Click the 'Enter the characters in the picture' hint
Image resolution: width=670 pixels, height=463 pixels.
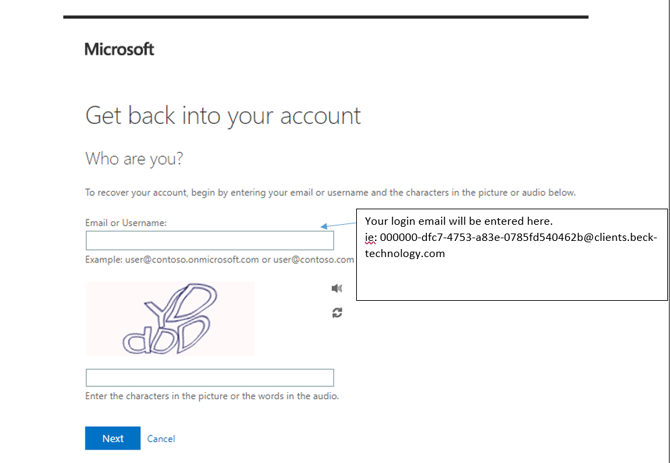pos(212,396)
